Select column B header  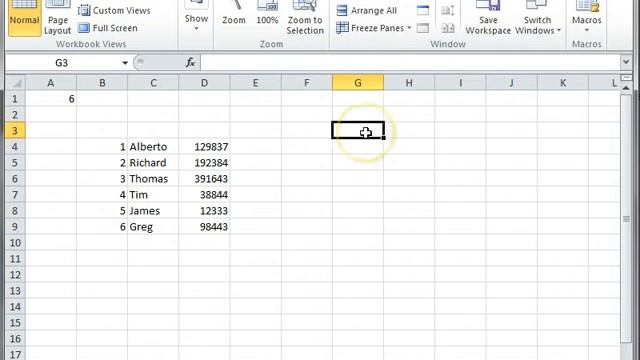[x=102, y=83]
